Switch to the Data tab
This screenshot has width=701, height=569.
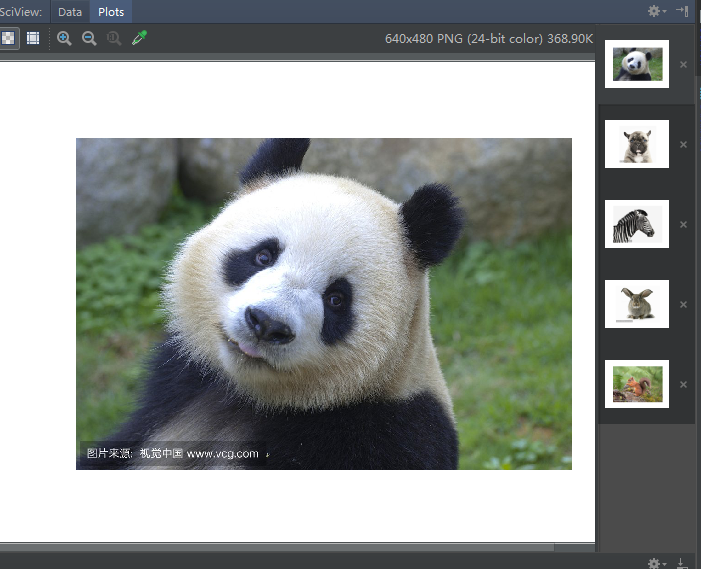tap(70, 12)
